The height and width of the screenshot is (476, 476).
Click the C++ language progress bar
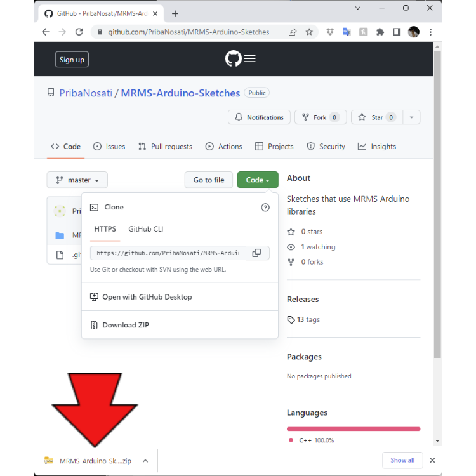(354, 429)
